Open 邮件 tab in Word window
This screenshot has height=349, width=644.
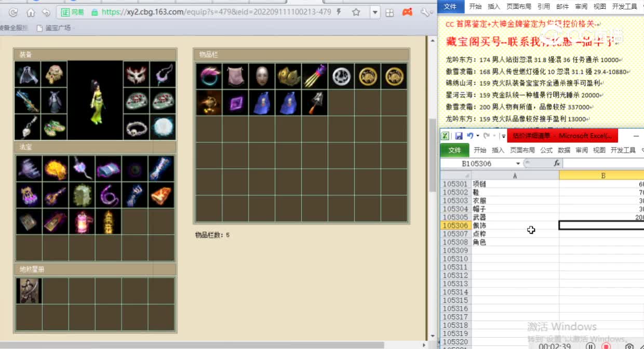(x=562, y=6)
